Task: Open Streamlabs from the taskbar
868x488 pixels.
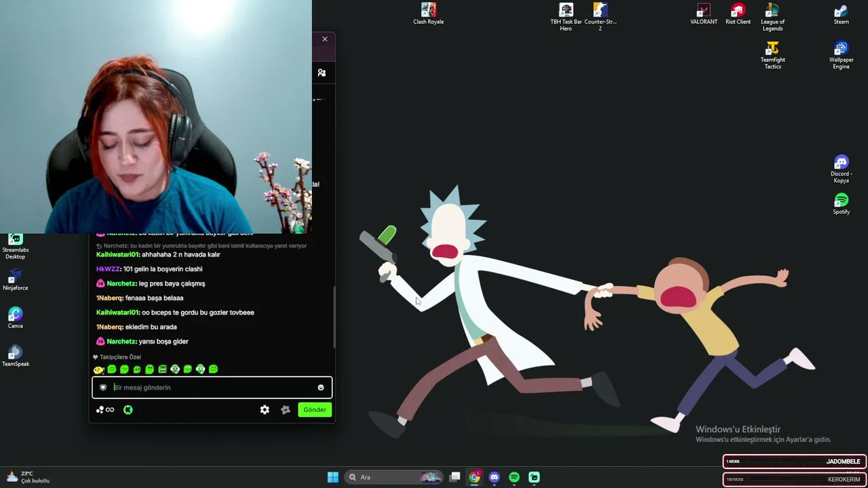Action: point(534,477)
